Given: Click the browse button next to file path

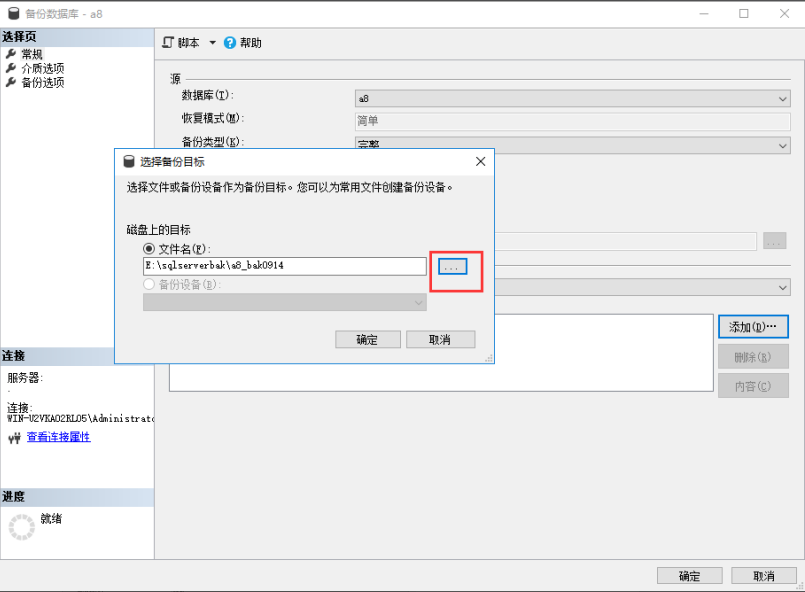Looking at the screenshot, I should (452, 266).
